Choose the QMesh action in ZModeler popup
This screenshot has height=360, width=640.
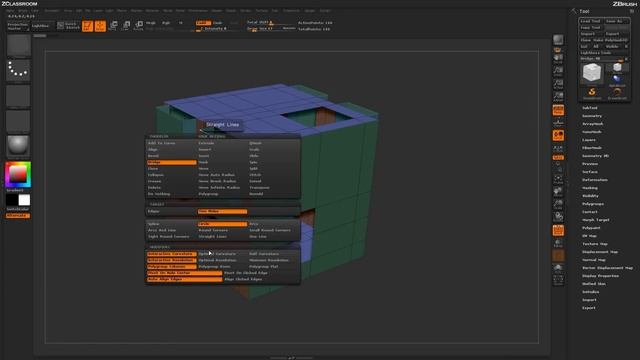click(256, 143)
